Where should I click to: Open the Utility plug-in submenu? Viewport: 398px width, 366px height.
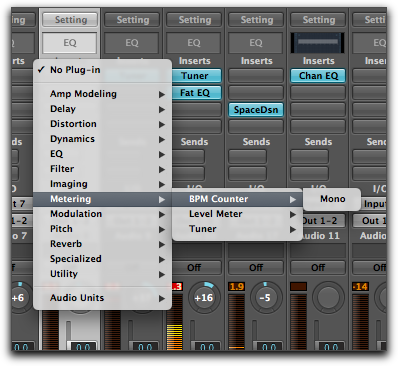click(102, 274)
